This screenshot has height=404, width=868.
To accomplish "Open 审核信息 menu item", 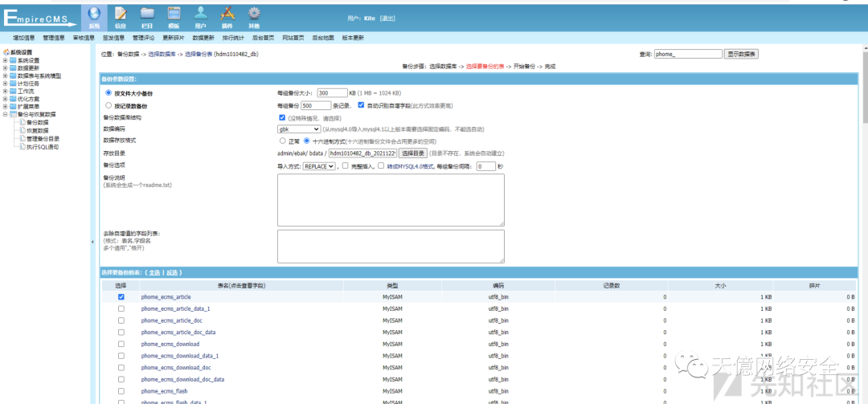I will coord(84,39).
